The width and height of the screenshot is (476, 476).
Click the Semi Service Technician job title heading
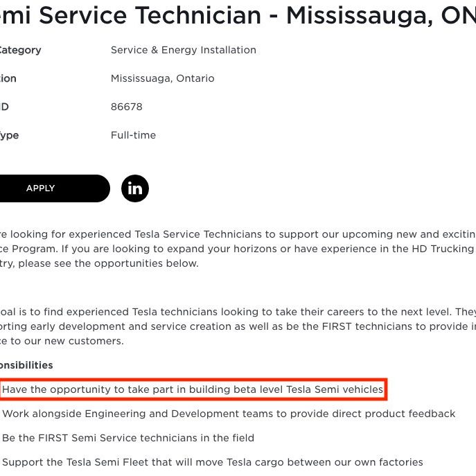point(238,15)
